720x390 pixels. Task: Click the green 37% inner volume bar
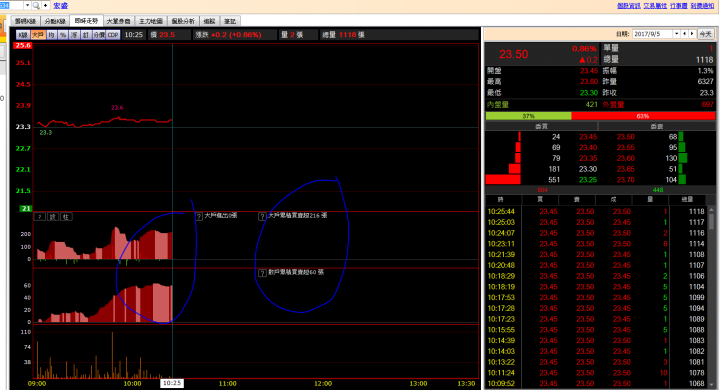tap(529, 116)
